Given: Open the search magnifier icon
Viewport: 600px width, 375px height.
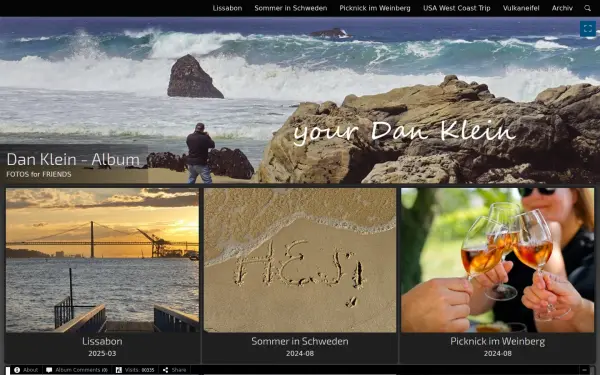Looking at the screenshot, I should point(587,8).
